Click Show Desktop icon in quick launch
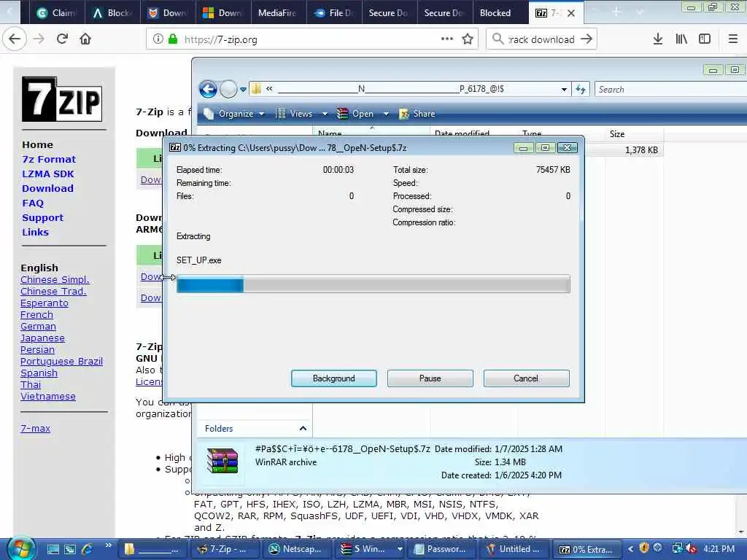 [x=53, y=549]
